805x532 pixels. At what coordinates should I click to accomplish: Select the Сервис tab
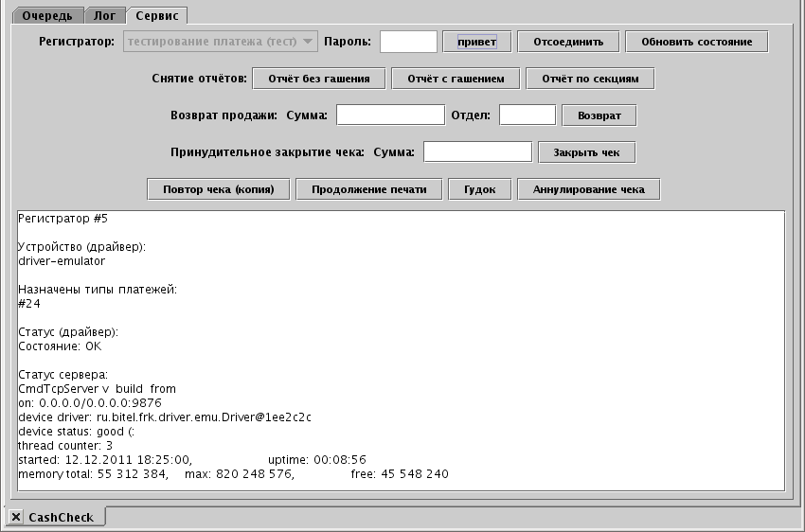[156, 16]
